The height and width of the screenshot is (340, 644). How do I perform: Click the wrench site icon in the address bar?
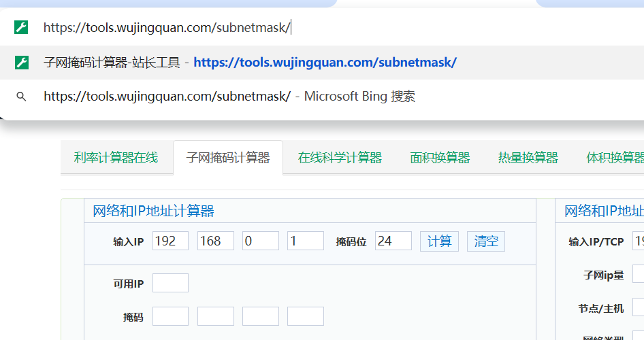tap(22, 28)
